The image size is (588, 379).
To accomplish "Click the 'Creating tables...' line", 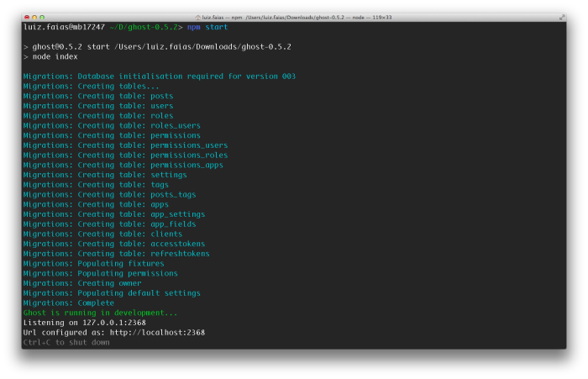I will pos(91,86).
